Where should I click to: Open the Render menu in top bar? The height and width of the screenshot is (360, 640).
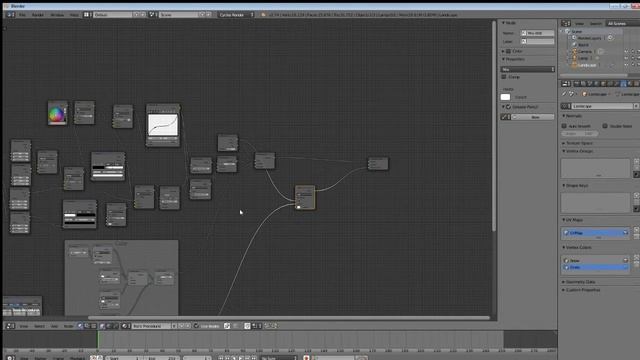[x=38, y=15]
